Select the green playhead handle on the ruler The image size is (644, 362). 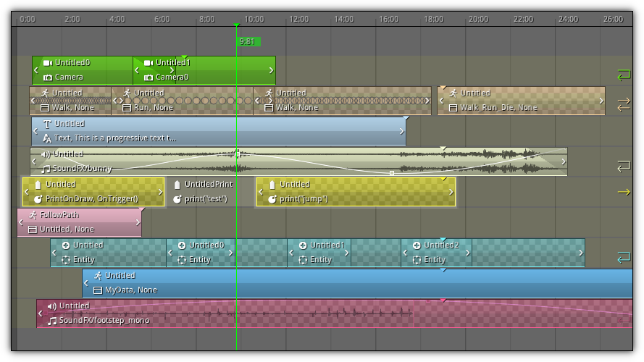(x=237, y=25)
